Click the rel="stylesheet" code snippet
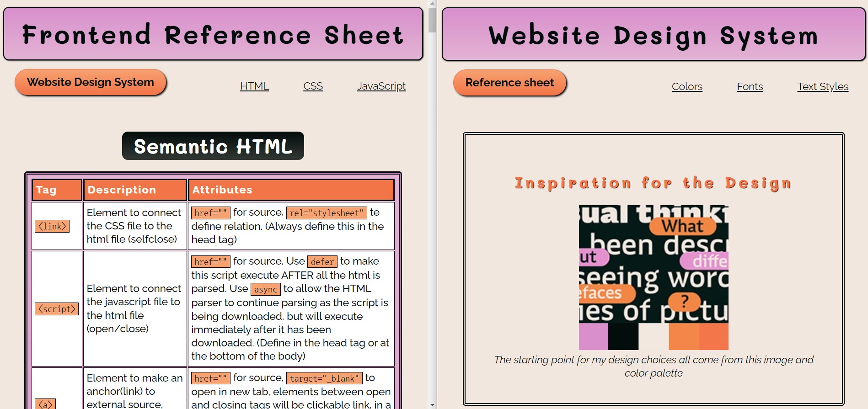 327,213
